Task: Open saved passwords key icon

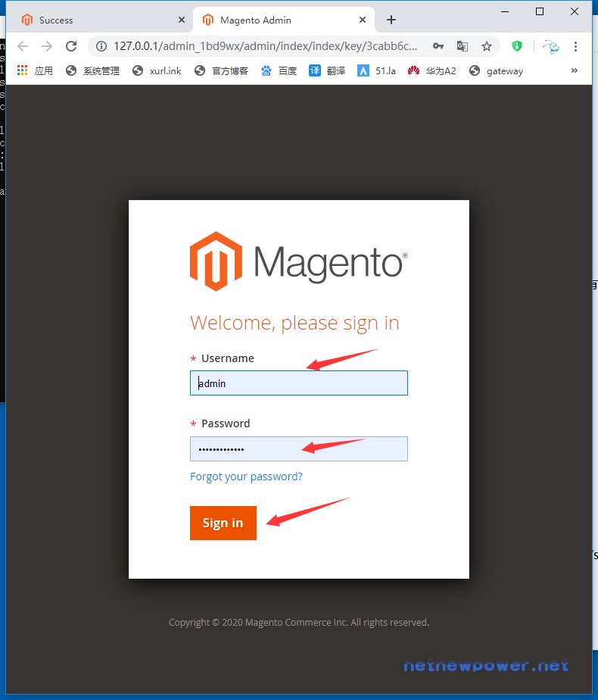Action: pyautogui.click(x=438, y=46)
